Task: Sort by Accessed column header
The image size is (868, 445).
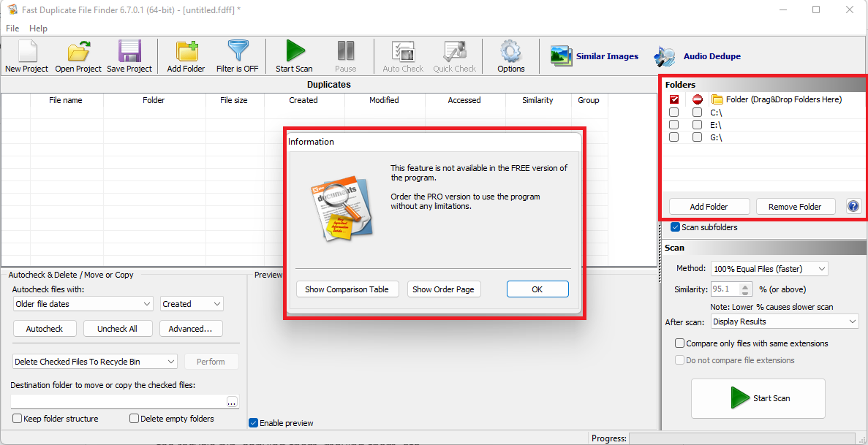Action: pyautogui.click(x=464, y=100)
